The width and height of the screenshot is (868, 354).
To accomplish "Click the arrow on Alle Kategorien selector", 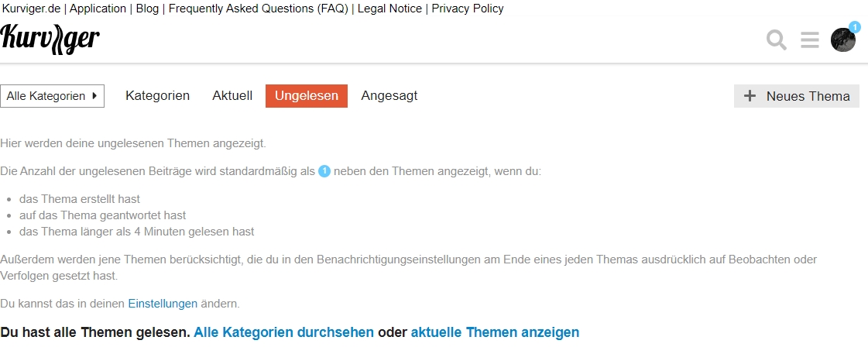I will [x=94, y=96].
